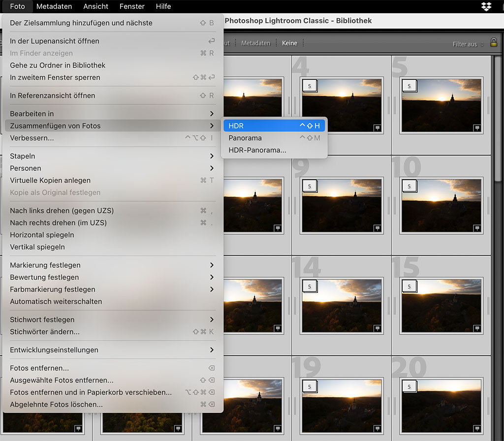Select Nach rechts drehen (im UZS)
The height and width of the screenshot is (441, 504).
click(x=113, y=223)
